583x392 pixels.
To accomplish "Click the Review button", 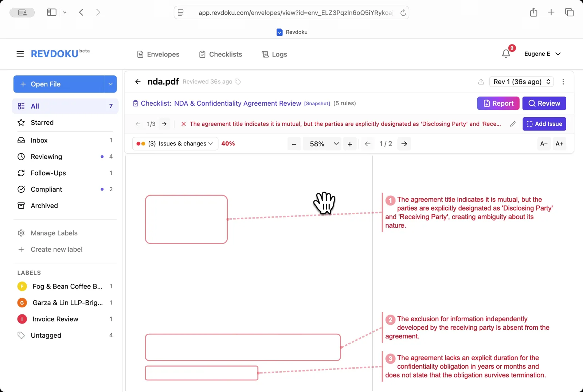I will click(x=544, y=103).
